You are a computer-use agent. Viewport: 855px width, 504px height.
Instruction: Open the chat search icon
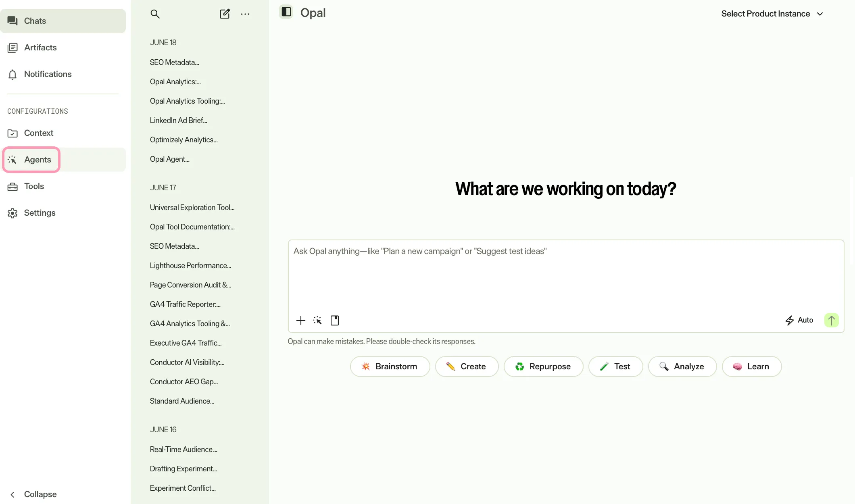click(x=155, y=14)
